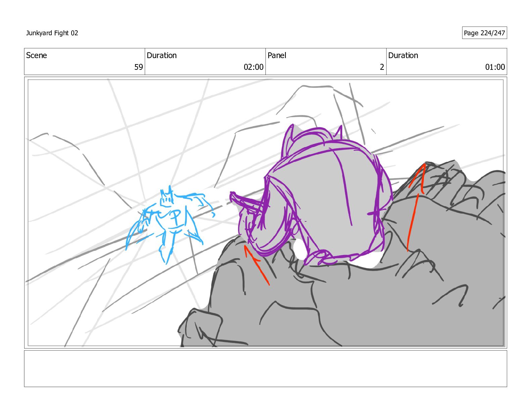Click scene number value '59'
532x411 pixels.
pos(138,67)
